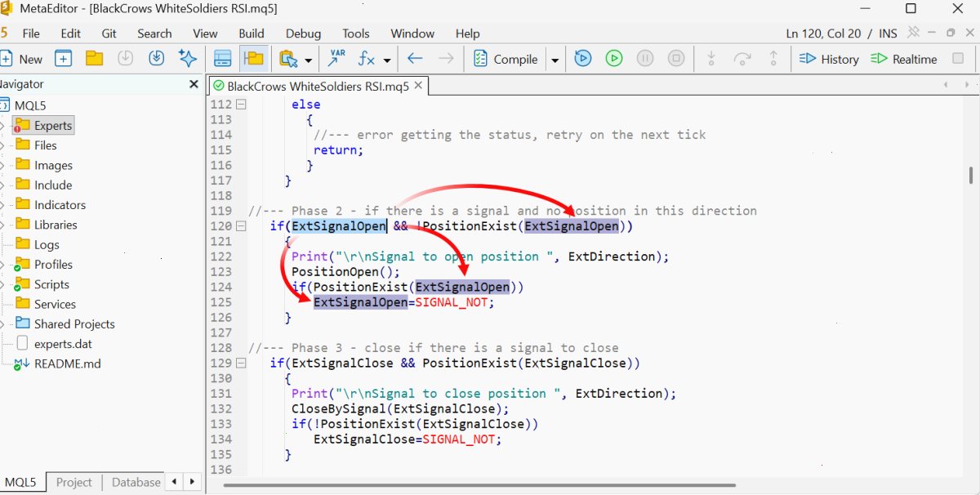The image size is (980, 495).
Task: Switch to the Project tab
Action: tap(73, 482)
